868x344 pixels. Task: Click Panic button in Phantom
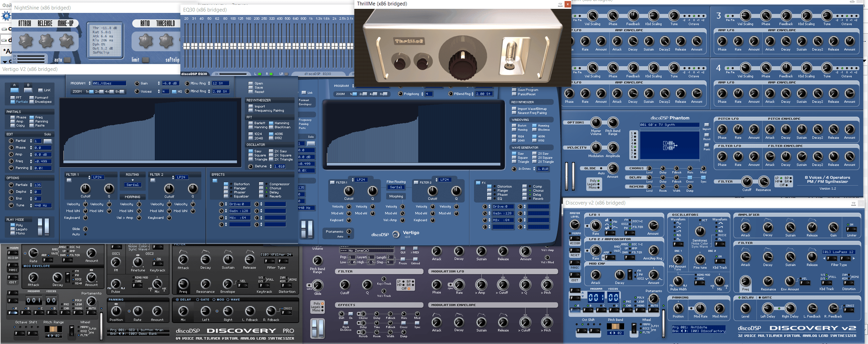(707, 146)
